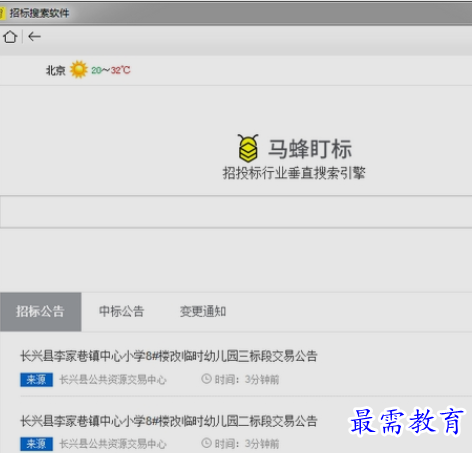Go to the home page icon
Viewport: 472px width, 453px height.
(10, 37)
